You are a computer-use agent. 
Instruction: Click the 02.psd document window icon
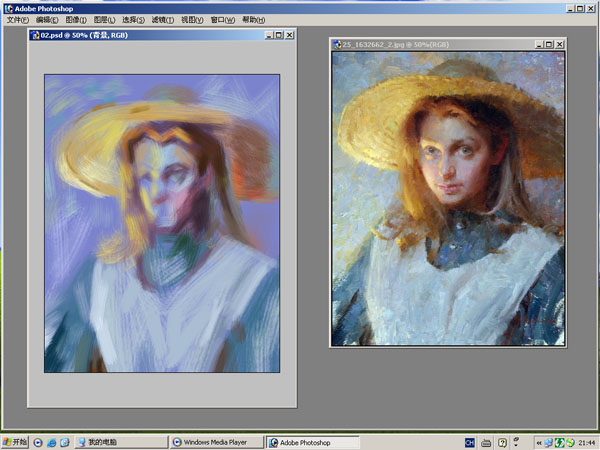[35, 35]
